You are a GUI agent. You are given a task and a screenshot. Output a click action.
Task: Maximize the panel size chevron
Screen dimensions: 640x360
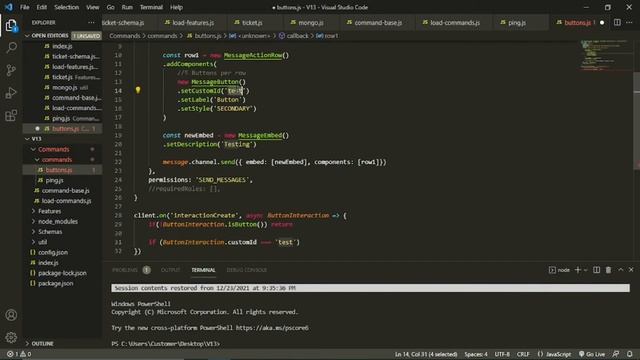620,270
